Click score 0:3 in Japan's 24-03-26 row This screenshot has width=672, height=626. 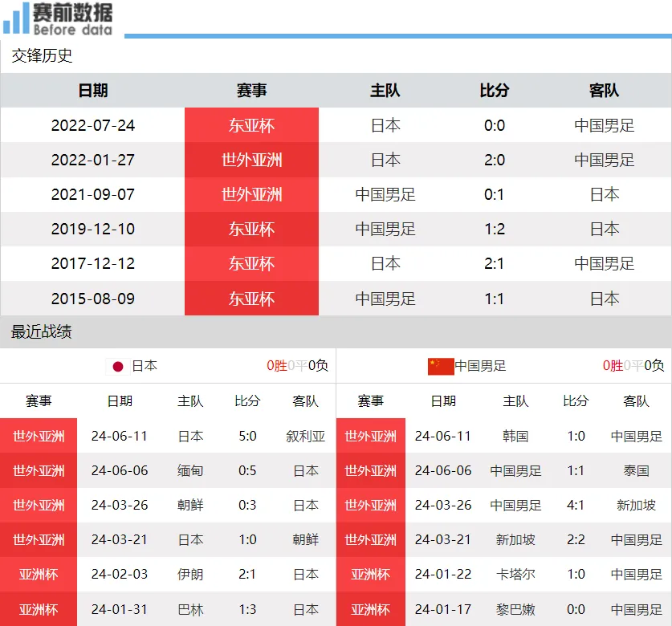[247, 505]
